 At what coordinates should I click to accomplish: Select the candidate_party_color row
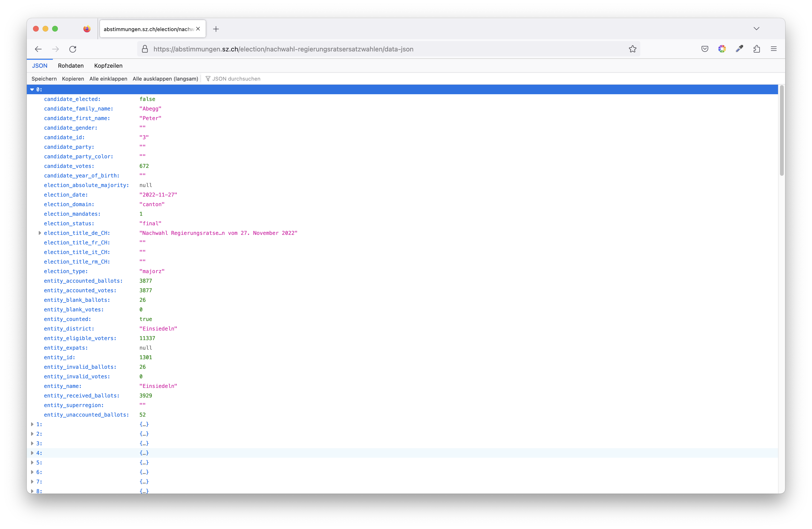[x=402, y=157]
